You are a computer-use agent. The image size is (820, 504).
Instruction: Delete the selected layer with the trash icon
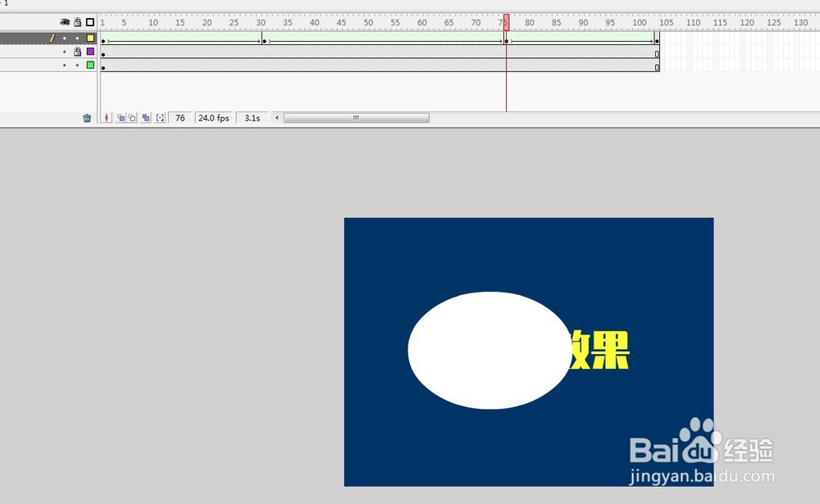[88, 117]
